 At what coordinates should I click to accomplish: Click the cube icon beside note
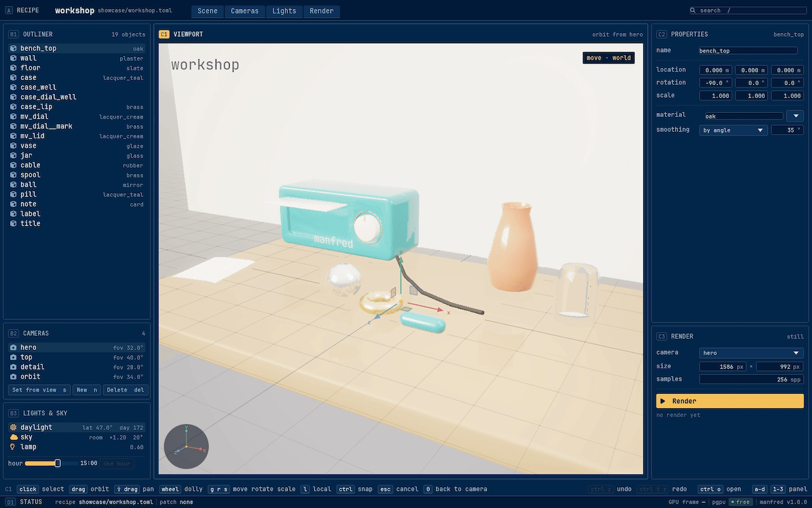pyautogui.click(x=13, y=204)
